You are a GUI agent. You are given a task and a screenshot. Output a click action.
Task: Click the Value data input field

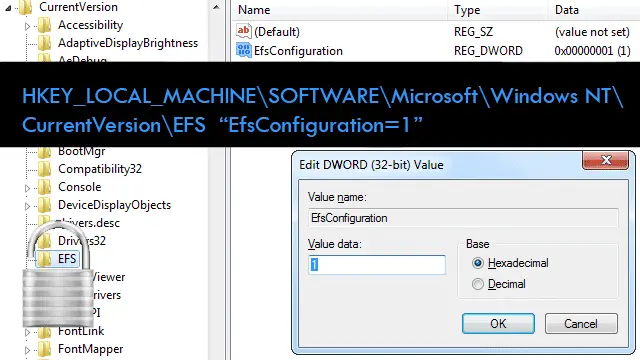point(377,265)
